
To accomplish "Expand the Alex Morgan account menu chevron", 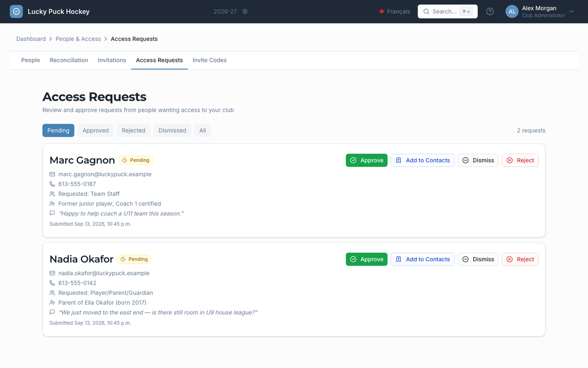I will [x=572, y=11].
